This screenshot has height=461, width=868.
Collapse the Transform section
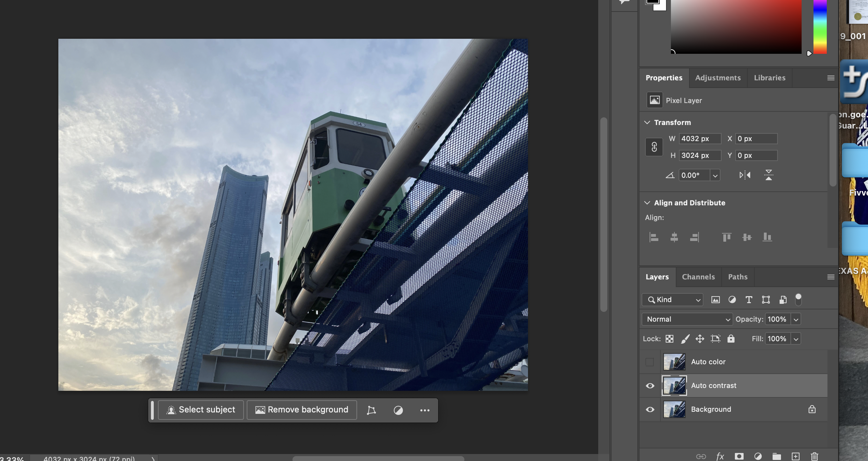click(x=647, y=123)
